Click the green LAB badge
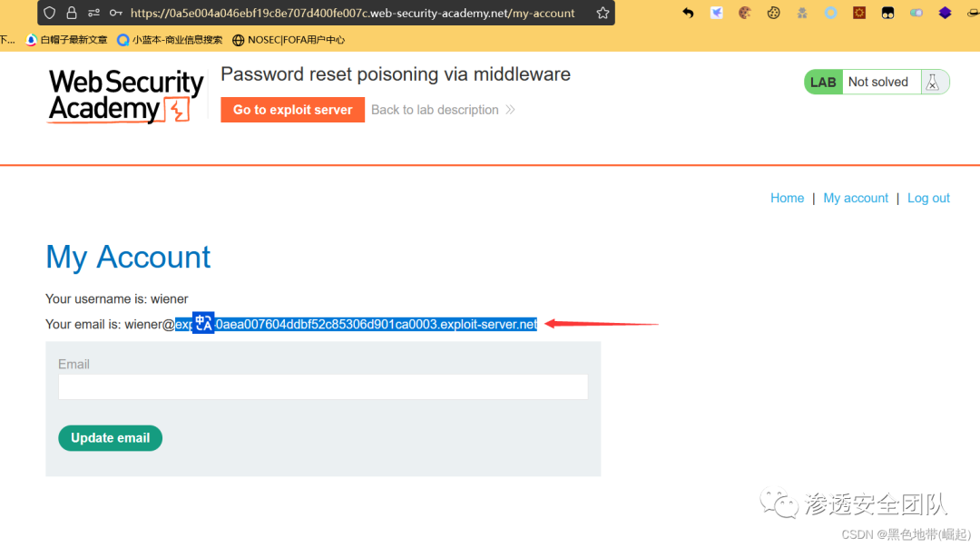 click(x=823, y=82)
